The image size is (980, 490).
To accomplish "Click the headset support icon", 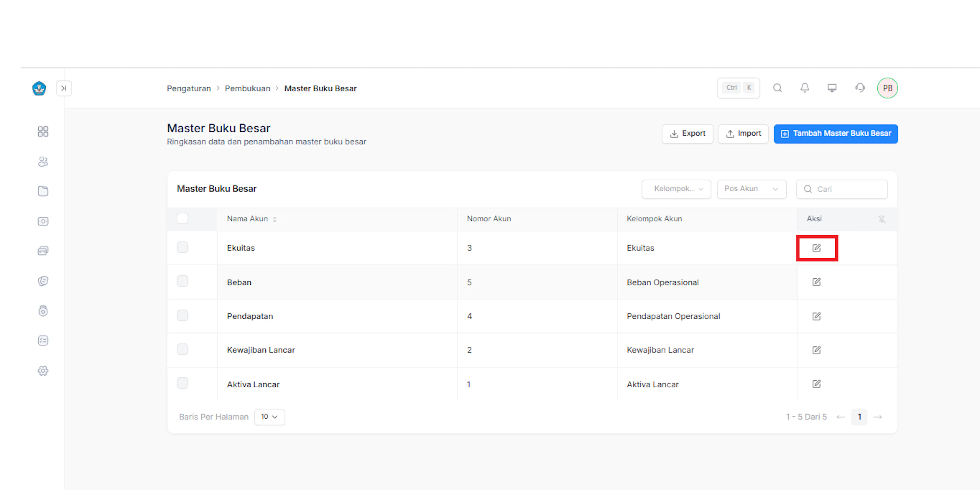I will click(860, 88).
